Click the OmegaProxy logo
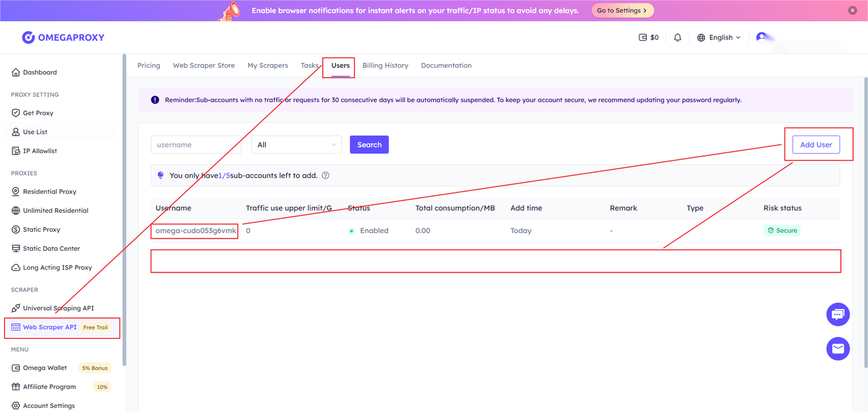The image size is (868, 412). pos(63,37)
